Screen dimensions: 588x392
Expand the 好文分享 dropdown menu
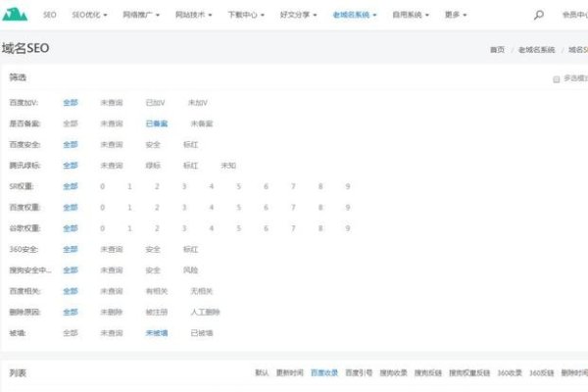(x=298, y=15)
